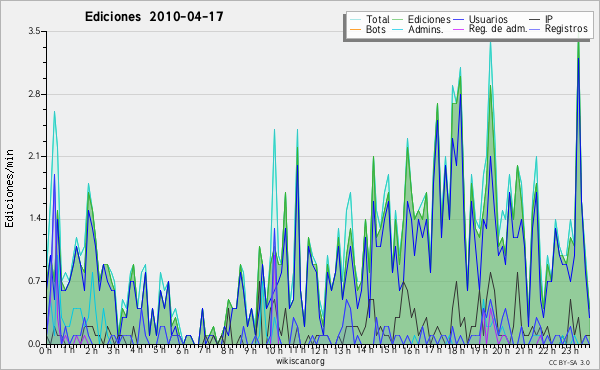The width and height of the screenshot is (600, 370).
Task: Click the '22 h' x-axis label
Action: pos(546,351)
